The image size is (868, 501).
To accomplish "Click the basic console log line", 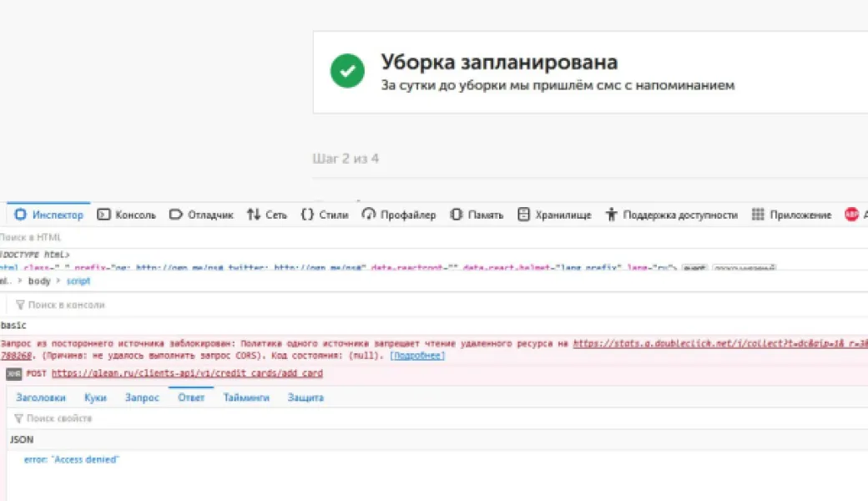I will tap(13, 326).
